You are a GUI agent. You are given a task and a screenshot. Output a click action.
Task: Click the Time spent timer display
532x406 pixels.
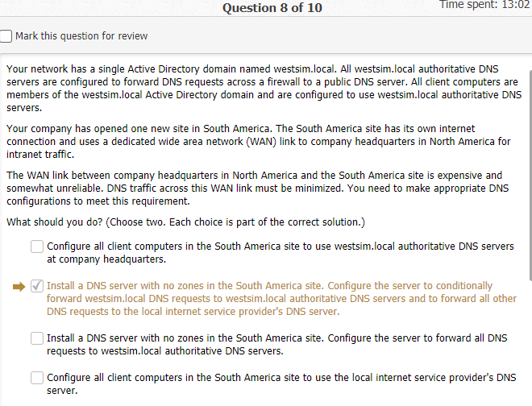(484, 6)
